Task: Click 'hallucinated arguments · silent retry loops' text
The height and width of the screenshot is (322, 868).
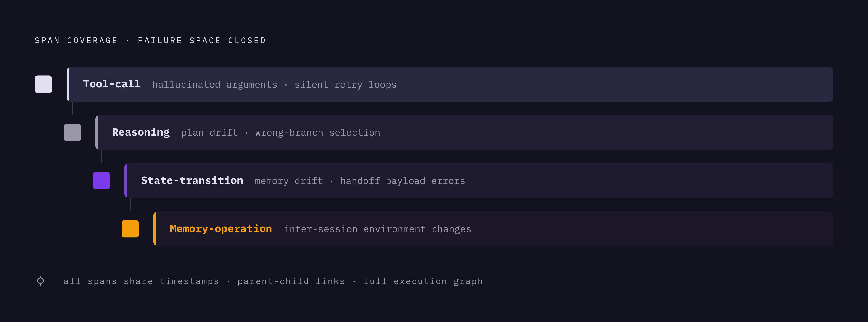Action: [274, 85]
